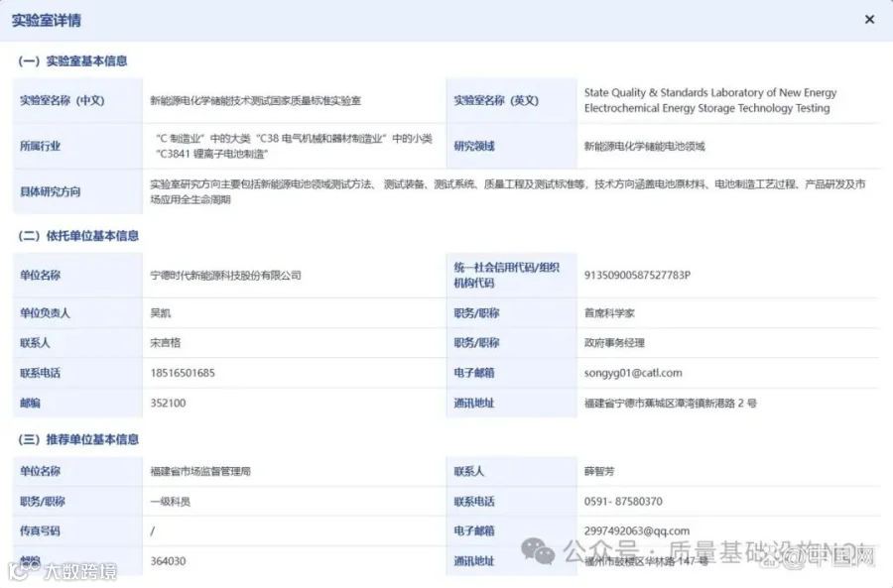This screenshot has width=893, height=588.
Task: Select value 新能源电化学储能电池领域
Action: pos(645,147)
